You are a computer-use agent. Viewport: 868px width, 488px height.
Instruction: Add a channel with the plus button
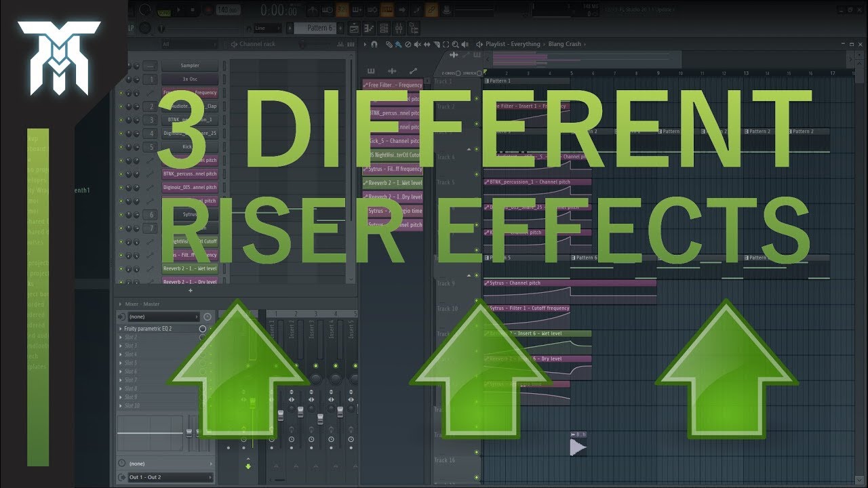pos(190,290)
